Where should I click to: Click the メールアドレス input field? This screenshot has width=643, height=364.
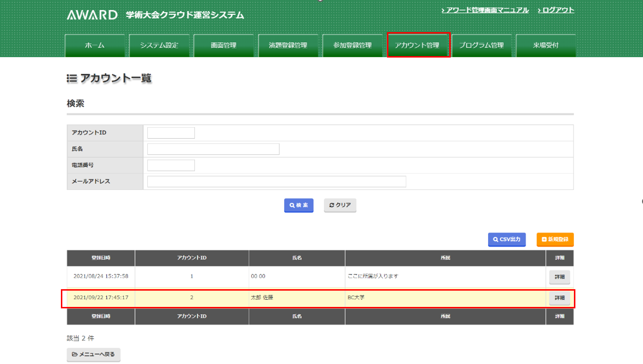click(x=277, y=181)
